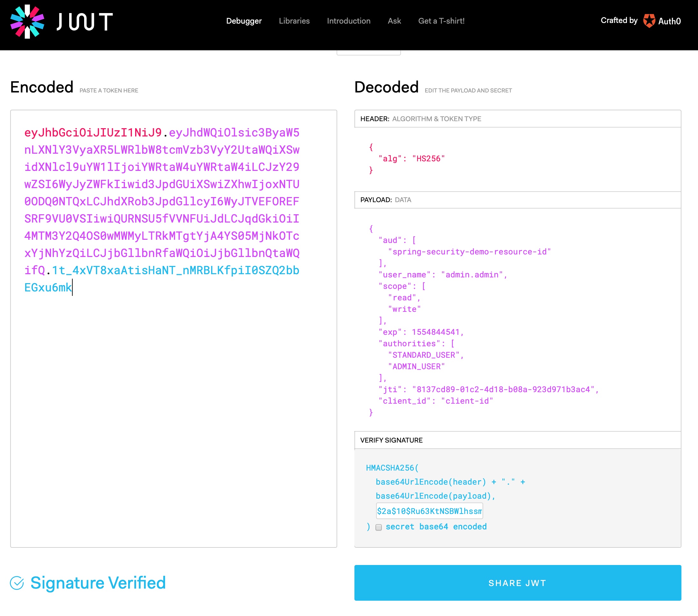Click the Get a T-shirt! link

coord(441,21)
